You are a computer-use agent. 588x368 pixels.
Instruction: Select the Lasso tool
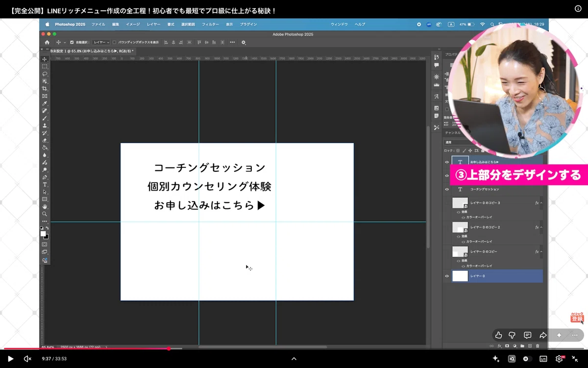(45, 74)
